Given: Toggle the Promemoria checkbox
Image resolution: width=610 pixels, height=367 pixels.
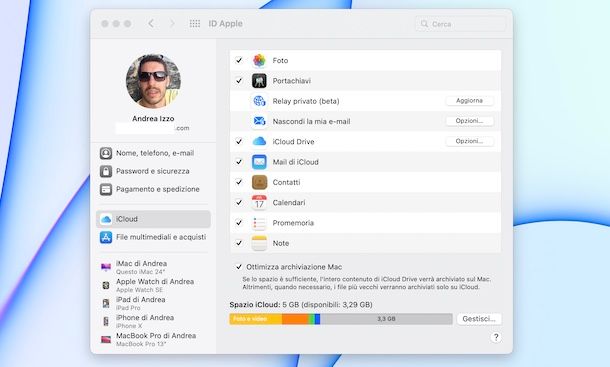Looking at the screenshot, I should click(239, 223).
